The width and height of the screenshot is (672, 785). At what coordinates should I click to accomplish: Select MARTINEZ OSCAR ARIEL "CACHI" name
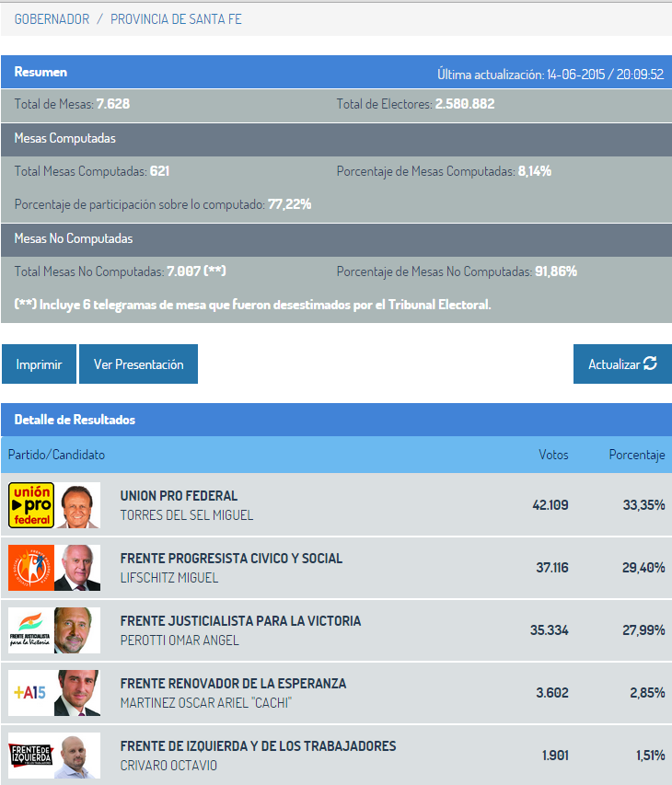click(x=206, y=703)
